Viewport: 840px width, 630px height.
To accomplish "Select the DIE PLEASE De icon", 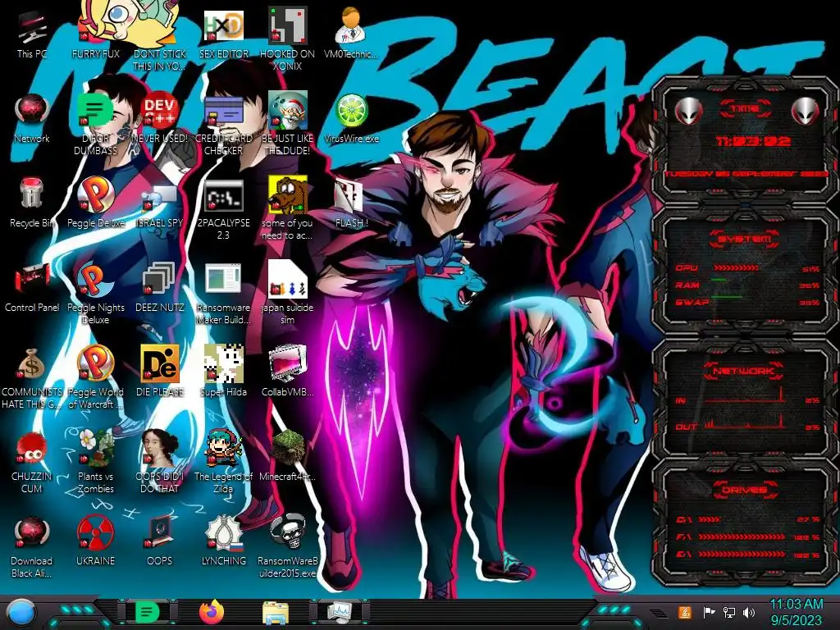I will pos(160,372).
